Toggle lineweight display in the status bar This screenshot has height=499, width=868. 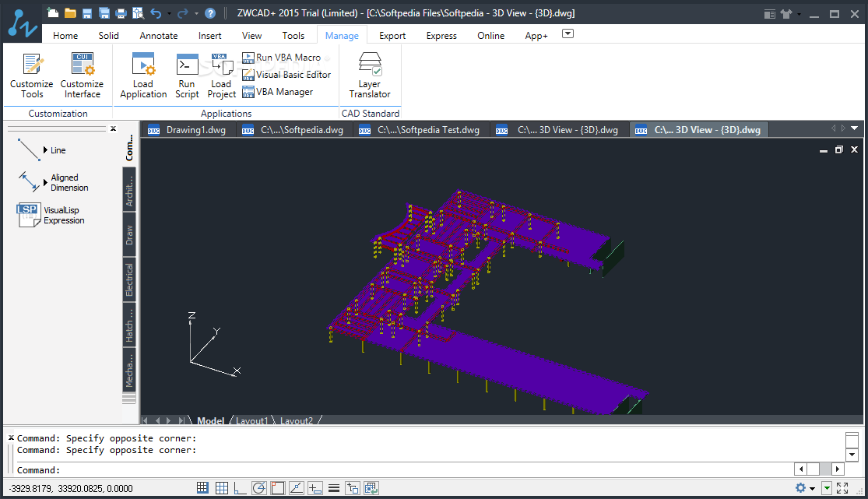click(334, 488)
